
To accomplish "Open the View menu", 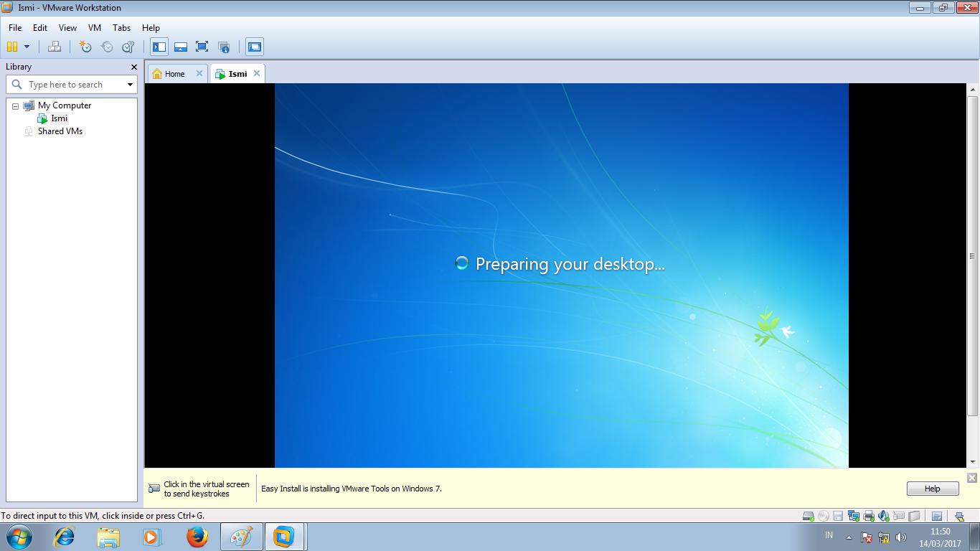I will [67, 28].
